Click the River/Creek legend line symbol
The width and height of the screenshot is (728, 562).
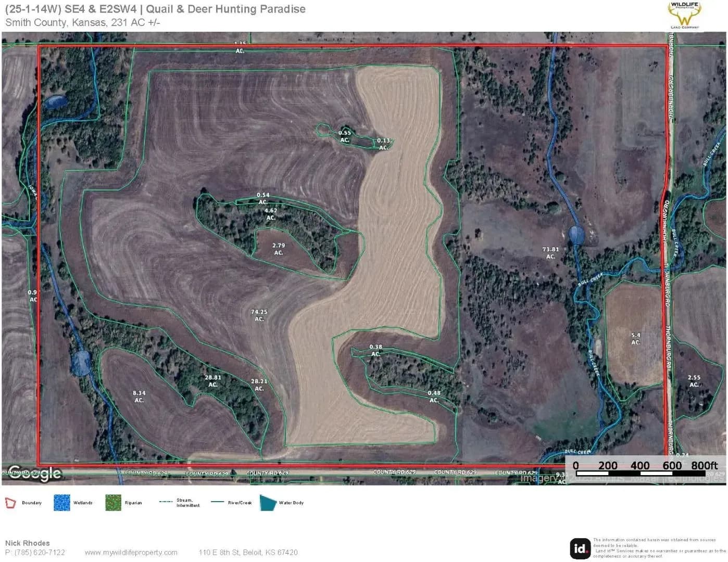(x=218, y=502)
